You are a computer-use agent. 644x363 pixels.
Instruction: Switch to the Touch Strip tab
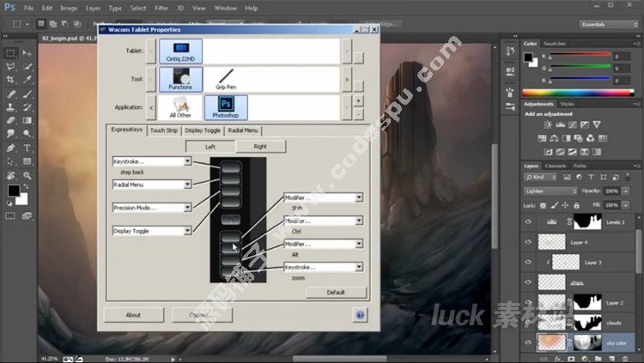point(164,130)
